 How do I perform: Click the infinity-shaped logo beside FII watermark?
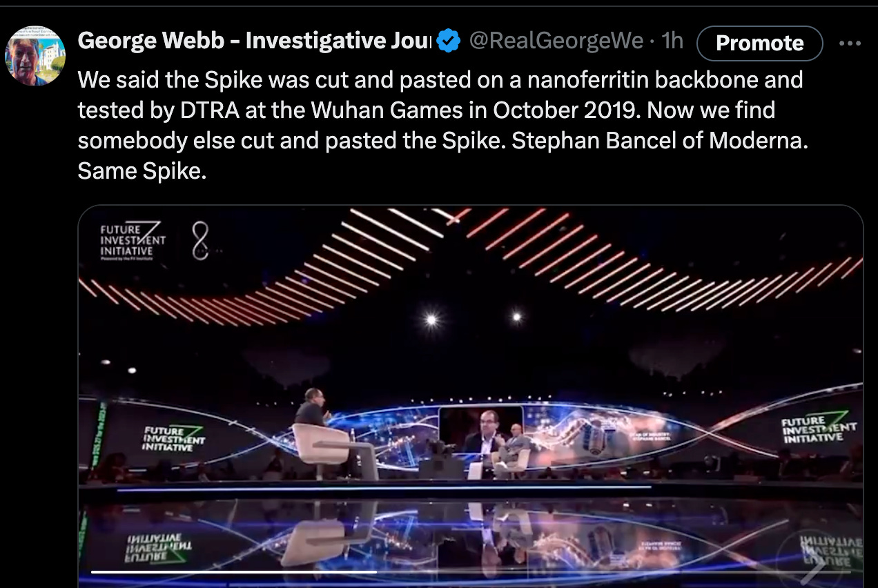point(200,239)
